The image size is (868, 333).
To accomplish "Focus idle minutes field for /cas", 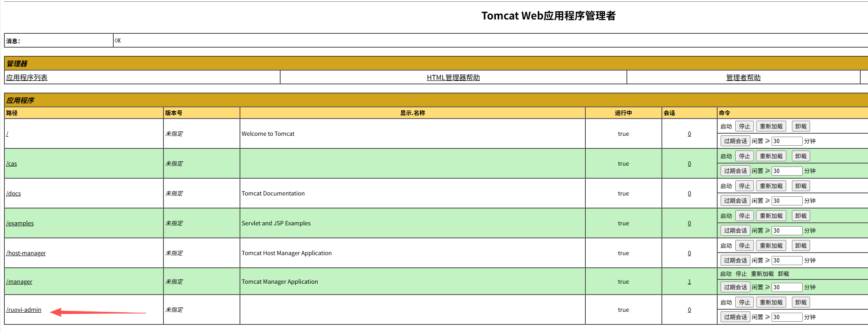I will tap(787, 171).
